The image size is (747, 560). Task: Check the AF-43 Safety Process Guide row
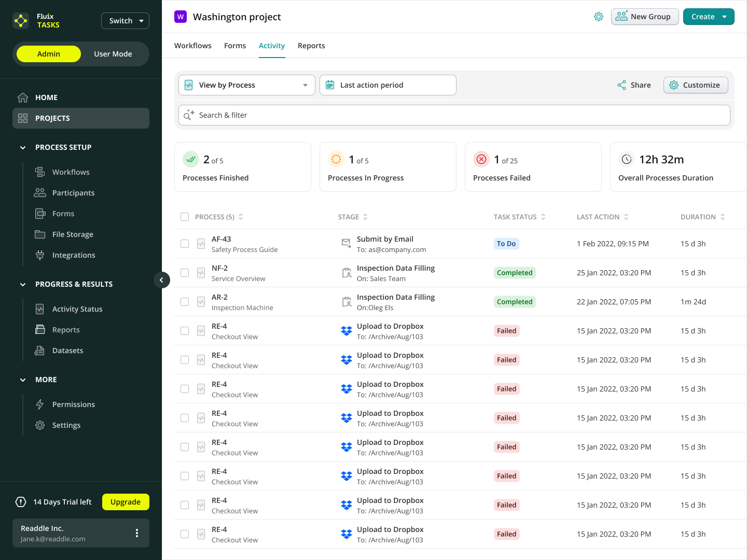click(185, 244)
